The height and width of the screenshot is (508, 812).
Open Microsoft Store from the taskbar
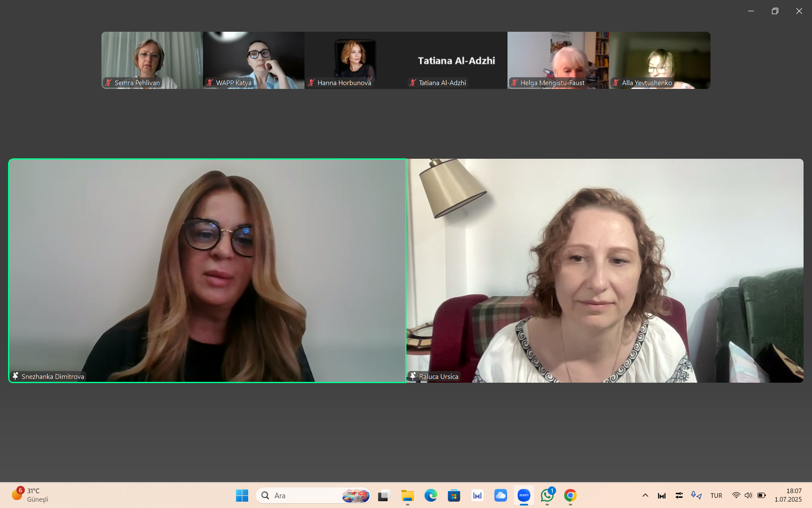(454, 495)
